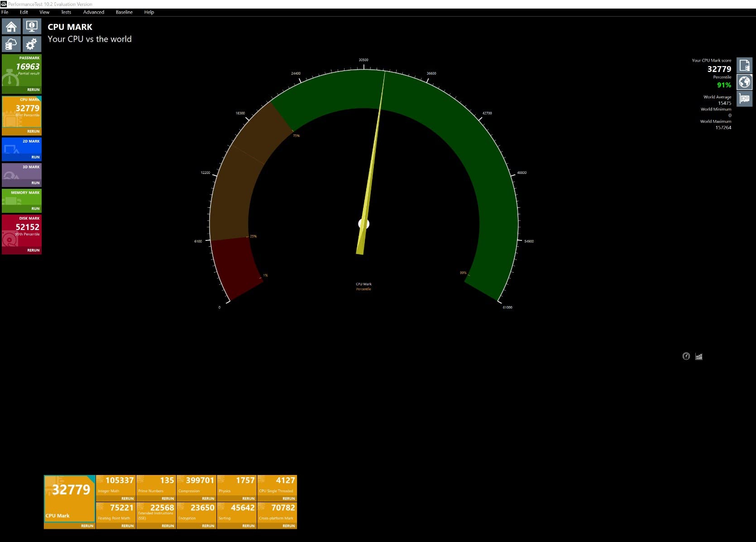Run the 3D Mark test

pyautogui.click(x=36, y=183)
